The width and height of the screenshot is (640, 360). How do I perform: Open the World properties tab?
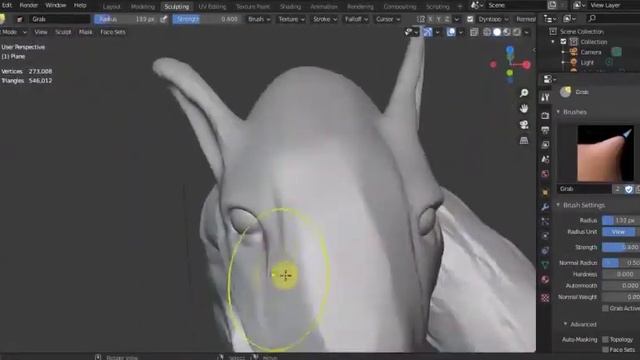click(545, 174)
